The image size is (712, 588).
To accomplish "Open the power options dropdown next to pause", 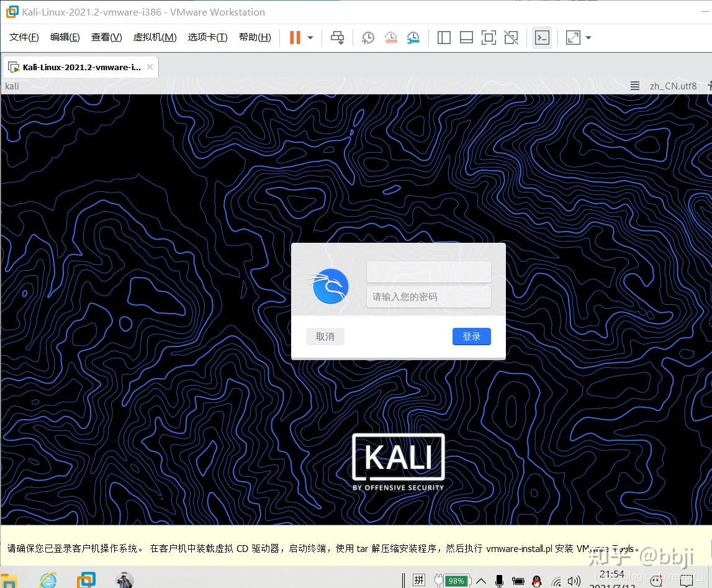I will [310, 38].
